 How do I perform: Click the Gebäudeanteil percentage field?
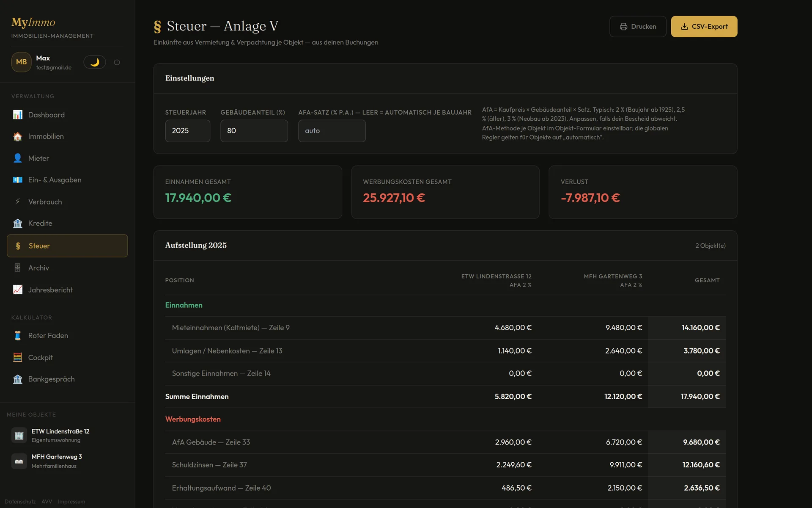click(x=254, y=131)
